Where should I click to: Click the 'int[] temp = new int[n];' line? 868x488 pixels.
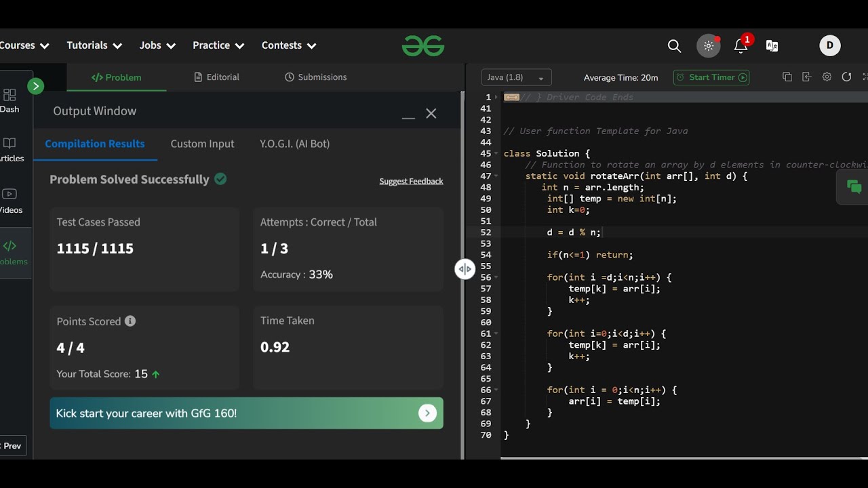[x=612, y=199]
